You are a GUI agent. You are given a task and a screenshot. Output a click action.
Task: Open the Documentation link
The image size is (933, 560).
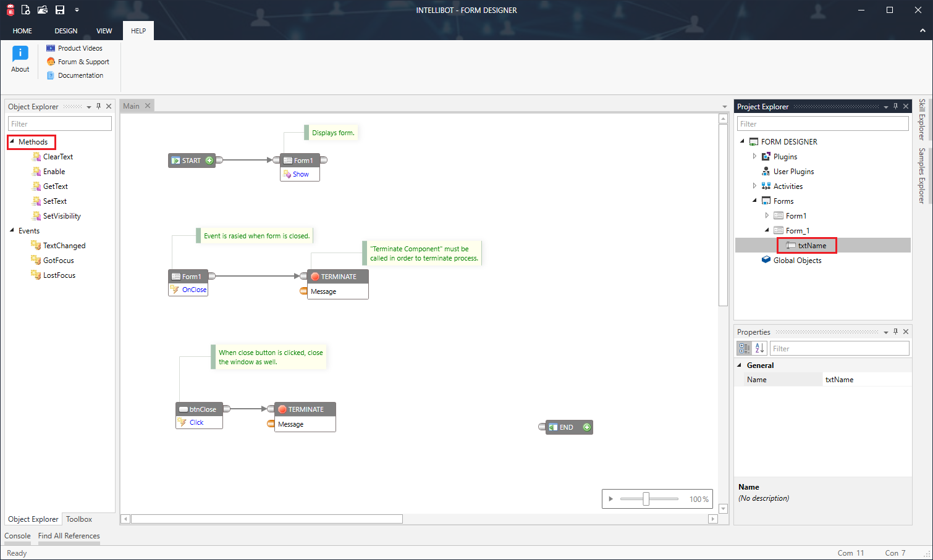coord(80,75)
